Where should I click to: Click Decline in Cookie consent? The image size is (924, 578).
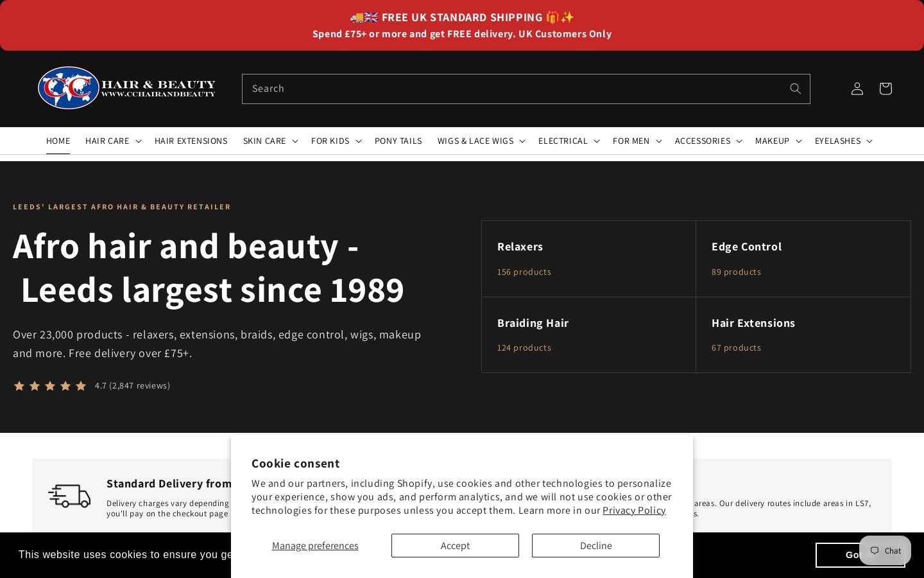click(595, 545)
